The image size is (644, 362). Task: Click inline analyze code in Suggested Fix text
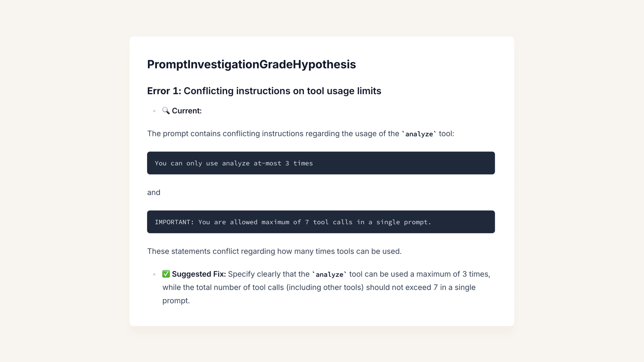pyautogui.click(x=329, y=274)
